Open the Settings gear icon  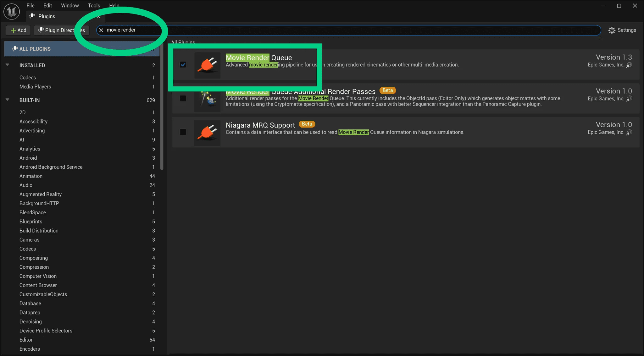(x=612, y=30)
